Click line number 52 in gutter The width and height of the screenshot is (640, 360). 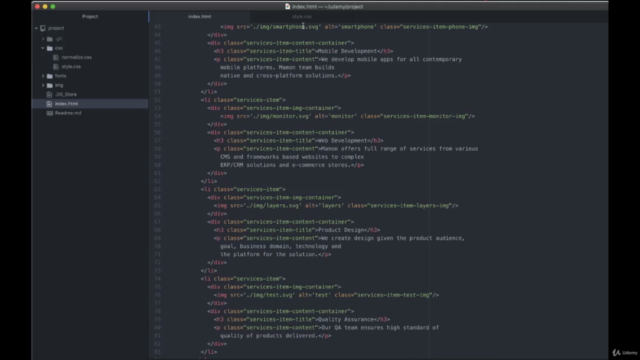point(157,100)
